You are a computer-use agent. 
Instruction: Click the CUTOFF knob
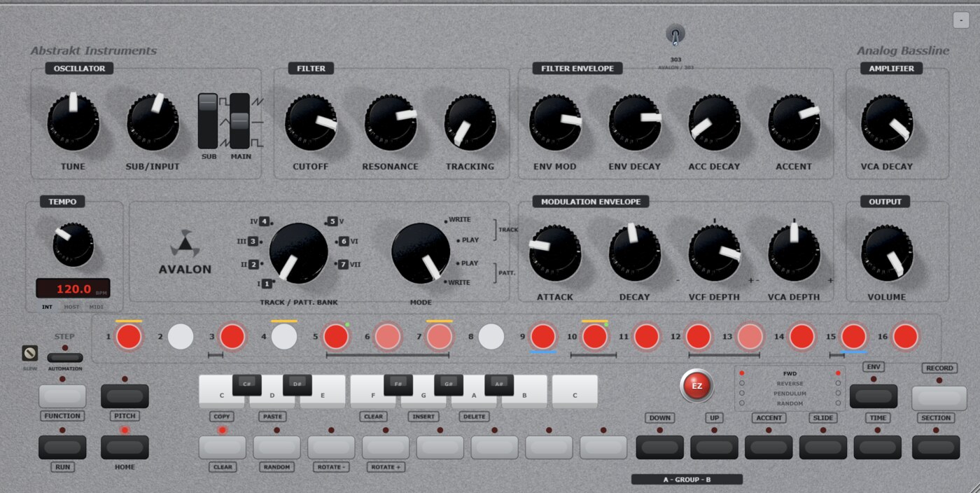coord(311,123)
